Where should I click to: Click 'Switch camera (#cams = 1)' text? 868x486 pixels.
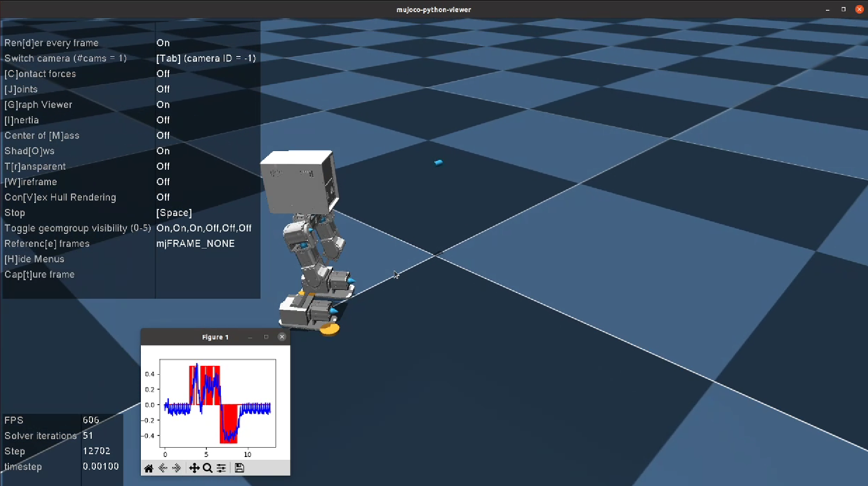[66, 58]
